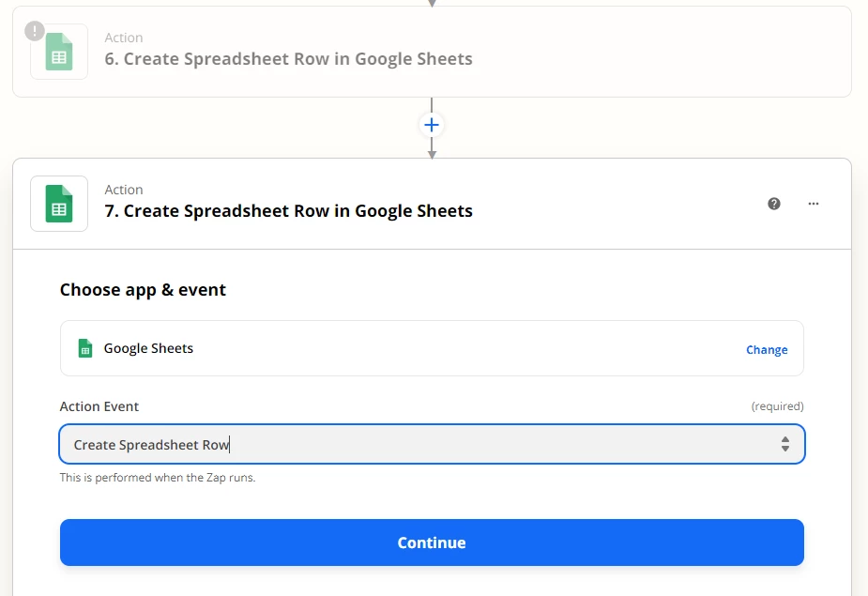Click the (required) label
Screen dimensions: 868x596
(777, 406)
